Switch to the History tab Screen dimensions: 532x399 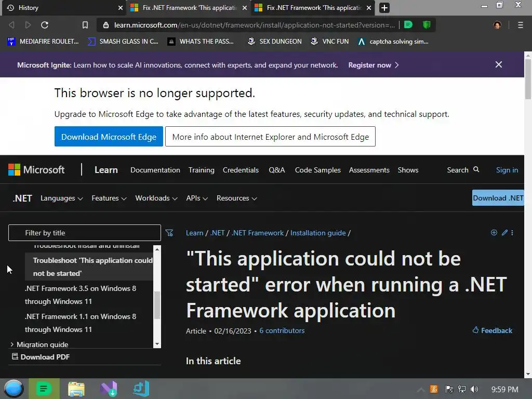point(64,8)
